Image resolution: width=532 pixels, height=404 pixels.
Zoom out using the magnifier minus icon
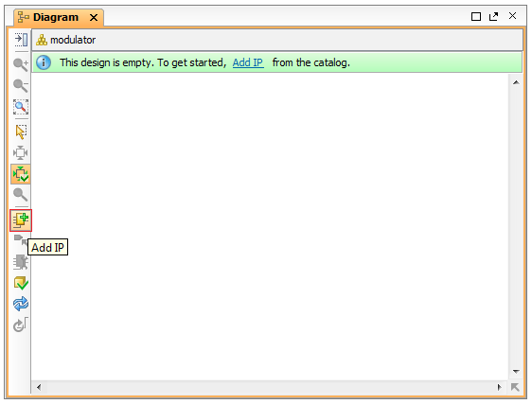(x=21, y=85)
